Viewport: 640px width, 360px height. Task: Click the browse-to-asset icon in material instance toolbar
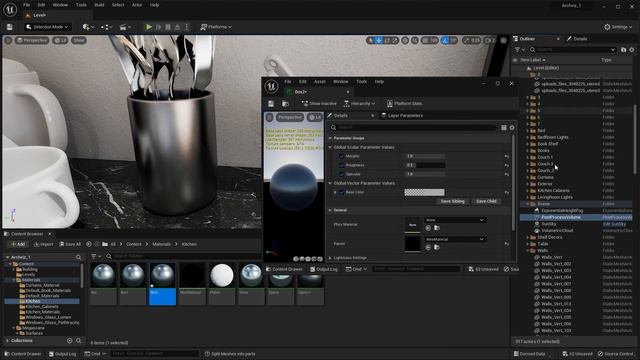[x=286, y=104]
